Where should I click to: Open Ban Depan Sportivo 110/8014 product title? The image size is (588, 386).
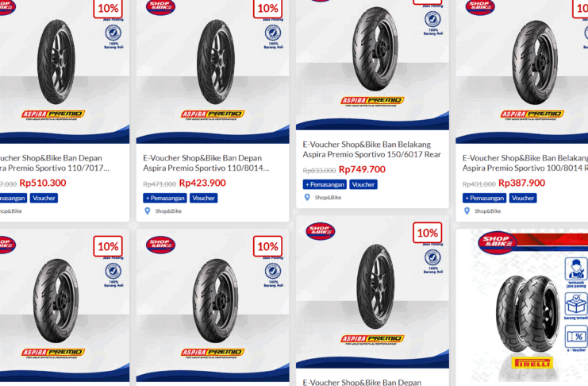(206, 163)
